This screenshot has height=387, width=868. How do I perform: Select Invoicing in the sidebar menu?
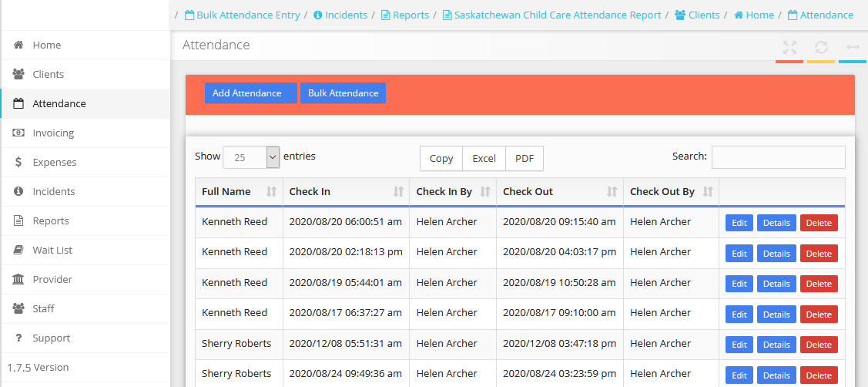tap(85, 133)
